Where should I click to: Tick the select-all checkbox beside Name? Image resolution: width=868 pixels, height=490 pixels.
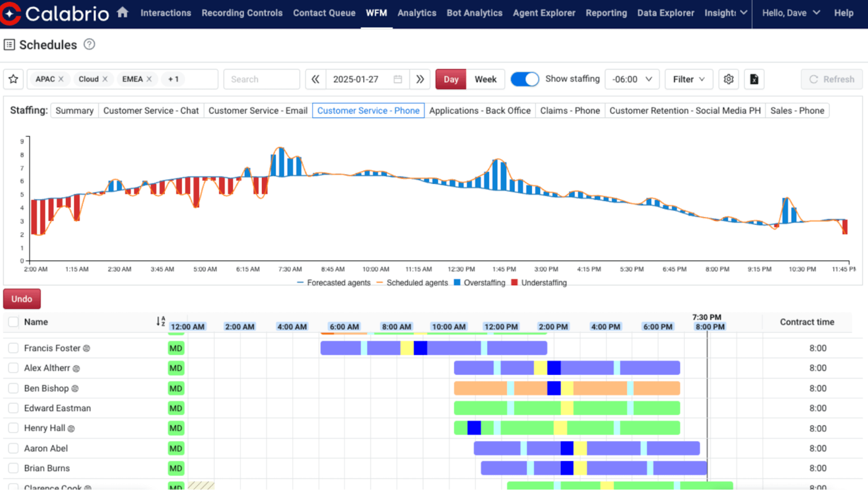coord(13,322)
